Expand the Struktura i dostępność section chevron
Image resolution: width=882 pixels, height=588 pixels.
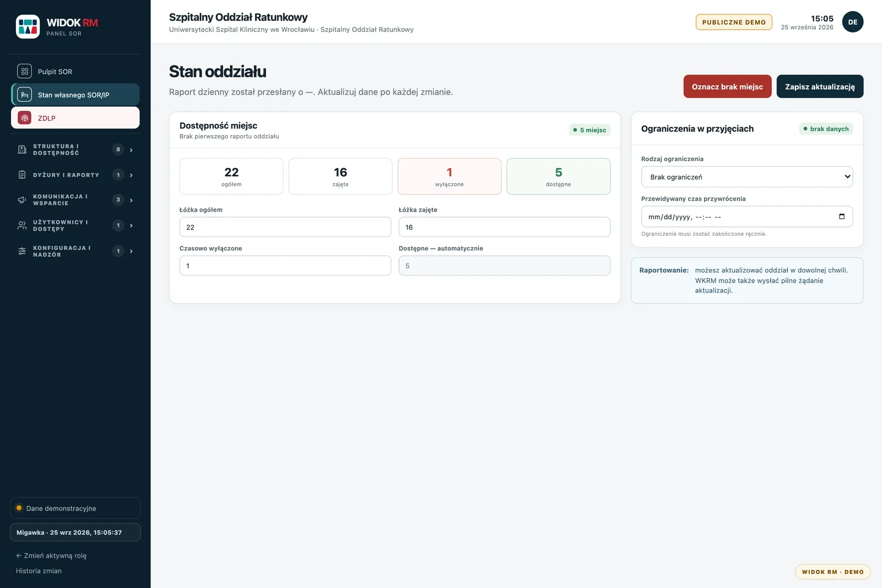pos(131,150)
